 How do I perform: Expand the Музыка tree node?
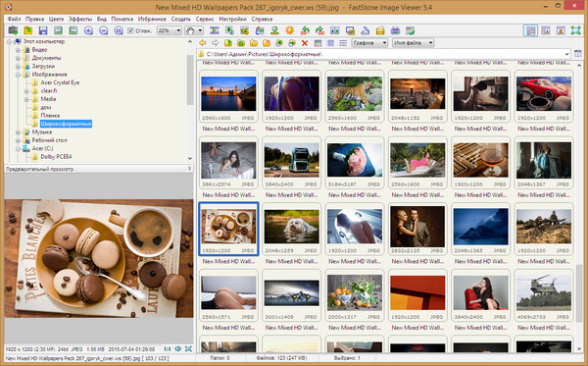point(18,132)
